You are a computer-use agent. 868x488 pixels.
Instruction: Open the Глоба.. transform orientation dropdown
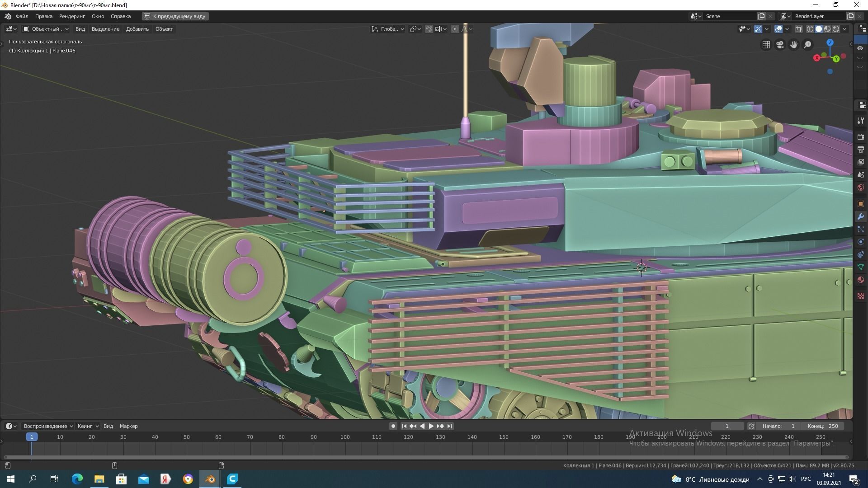click(388, 29)
